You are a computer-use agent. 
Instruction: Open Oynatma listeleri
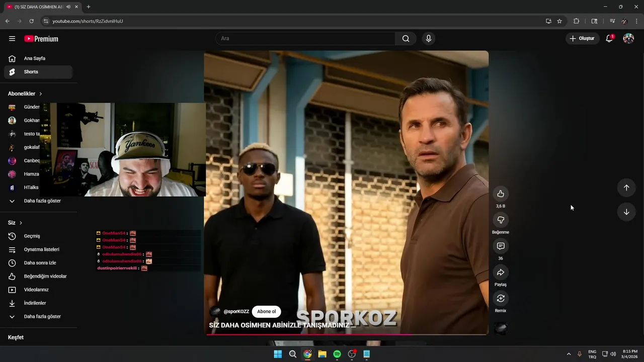coord(38,249)
